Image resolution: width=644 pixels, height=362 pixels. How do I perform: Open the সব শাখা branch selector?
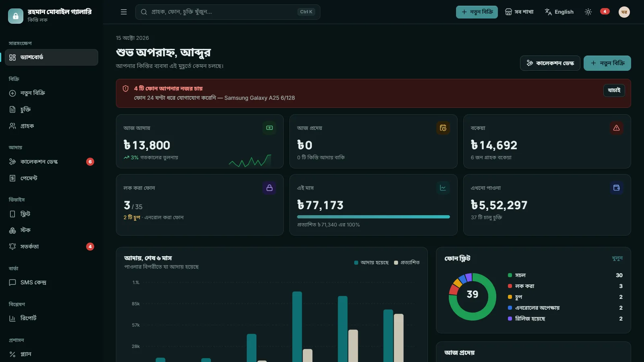pos(519,12)
